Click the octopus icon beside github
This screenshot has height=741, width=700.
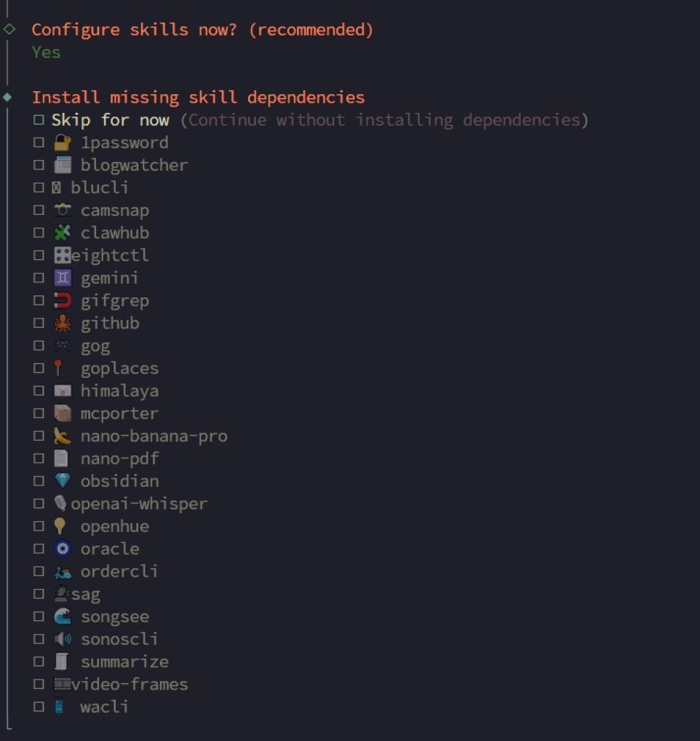tap(63, 323)
